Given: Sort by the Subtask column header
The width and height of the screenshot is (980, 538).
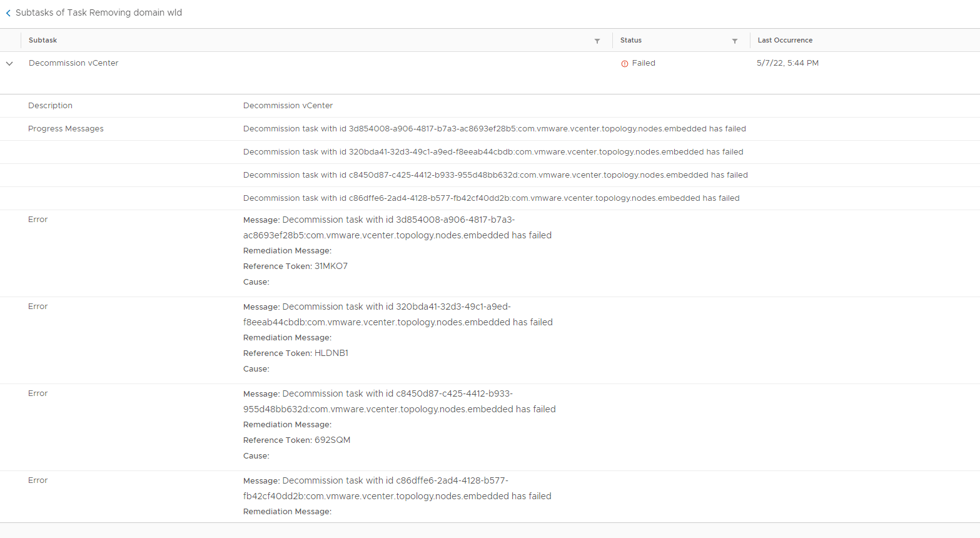Looking at the screenshot, I should click(43, 40).
